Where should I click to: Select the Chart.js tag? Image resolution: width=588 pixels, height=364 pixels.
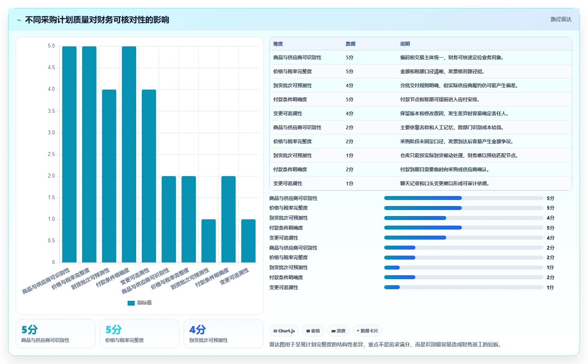coord(284,331)
